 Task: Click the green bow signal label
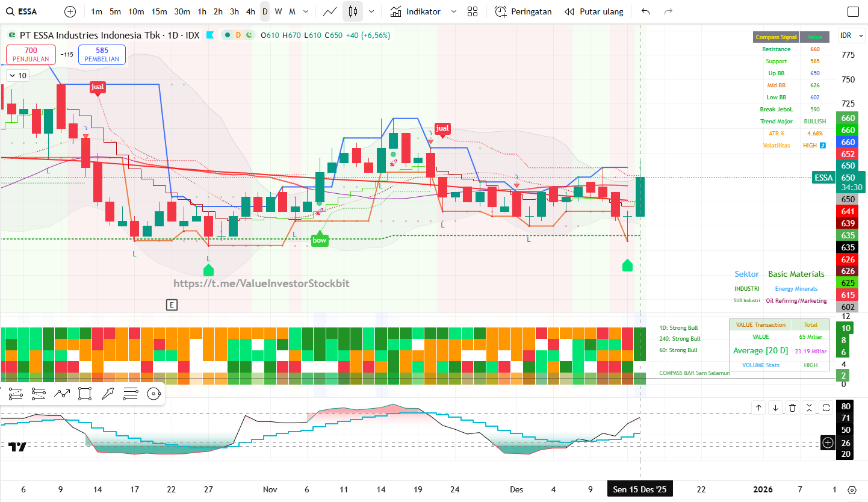pyautogui.click(x=320, y=240)
